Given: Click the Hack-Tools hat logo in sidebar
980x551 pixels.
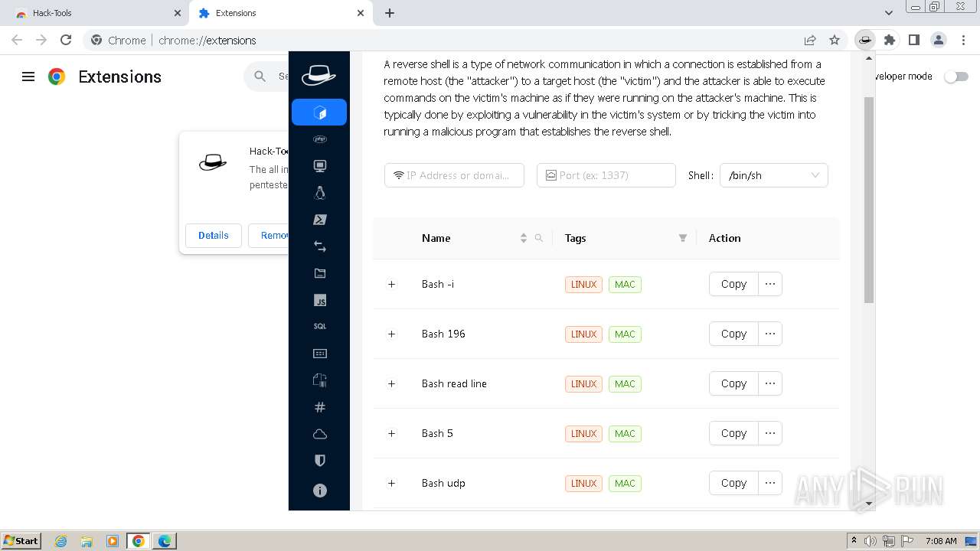Looking at the screenshot, I should pyautogui.click(x=318, y=75).
